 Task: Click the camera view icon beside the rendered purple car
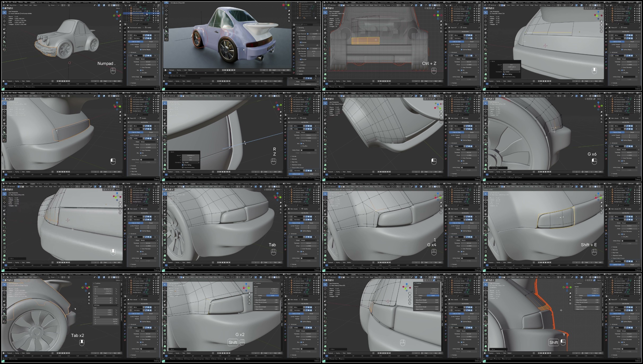click(289, 18)
